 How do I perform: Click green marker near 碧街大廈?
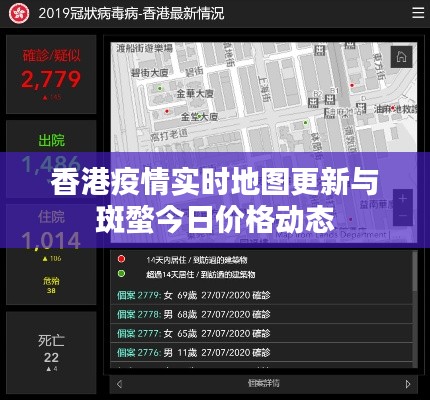click(x=160, y=88)
